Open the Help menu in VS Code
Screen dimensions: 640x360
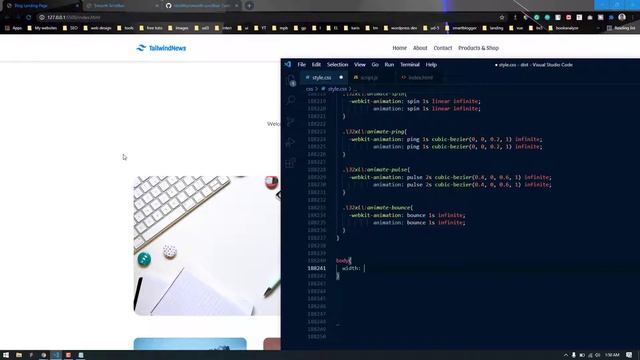coord(431,64)
